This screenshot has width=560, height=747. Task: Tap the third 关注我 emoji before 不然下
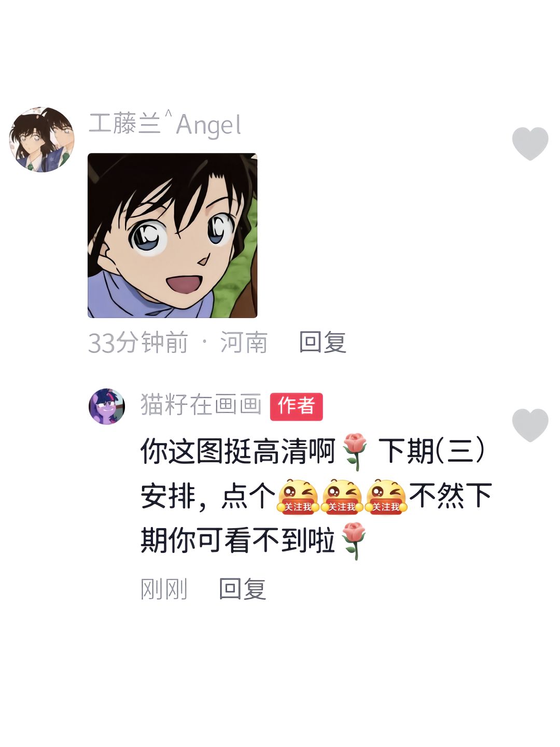coord(386,496)
